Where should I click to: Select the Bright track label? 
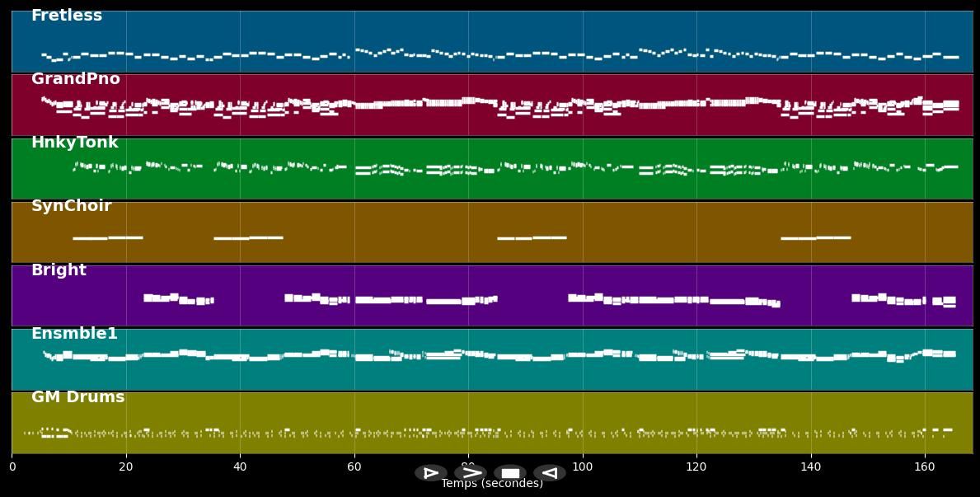tap(59, 270)
